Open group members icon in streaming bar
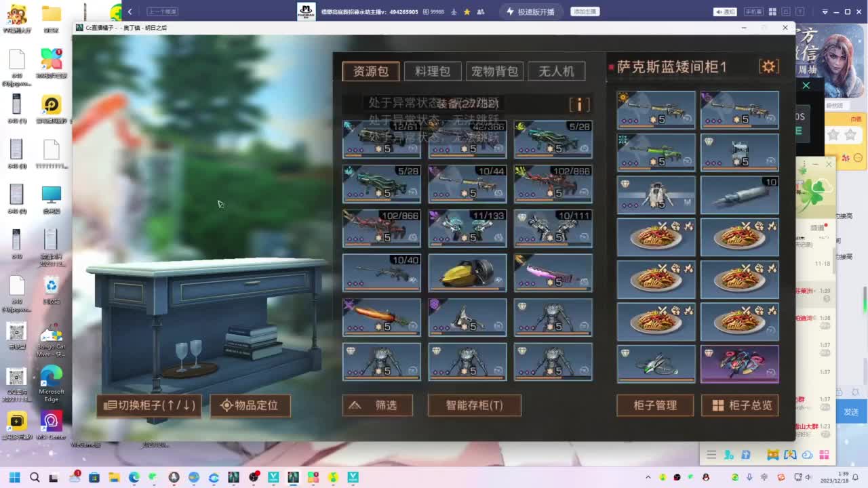Screen dimensions: 868x488 click(481, 12)
